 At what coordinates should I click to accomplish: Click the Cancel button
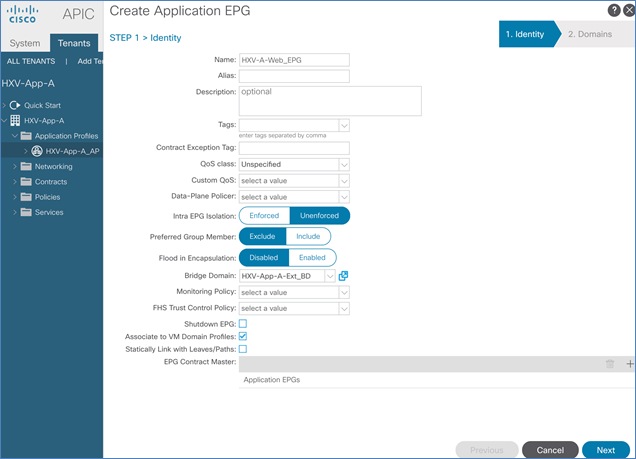(x=550, y=450)
